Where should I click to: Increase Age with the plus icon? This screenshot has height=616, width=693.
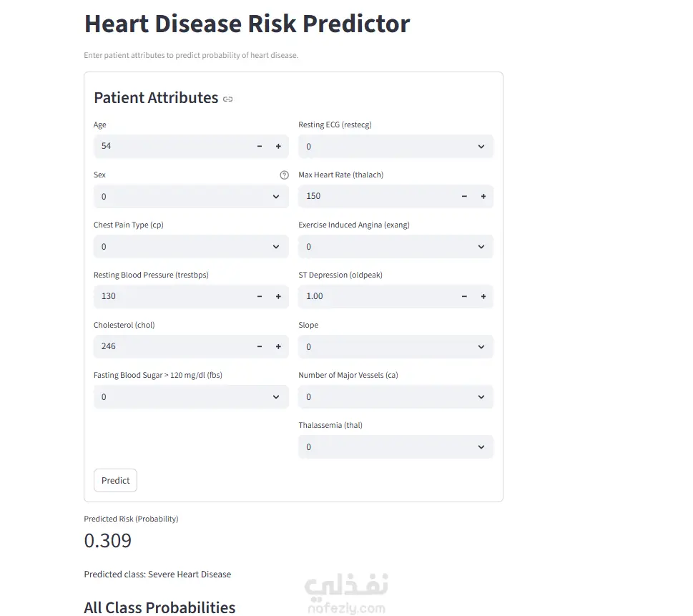(x=278, y=146)
